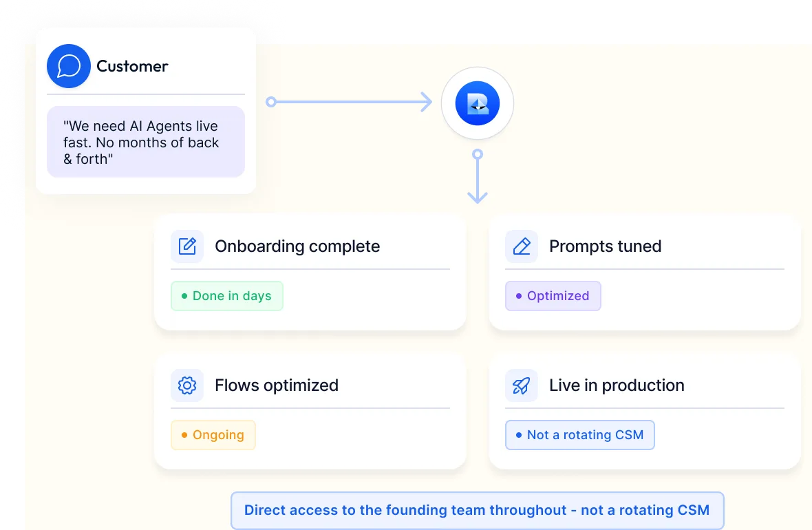
Task: Click the Flows optimized gear icon
Action: tap(187, 385)
